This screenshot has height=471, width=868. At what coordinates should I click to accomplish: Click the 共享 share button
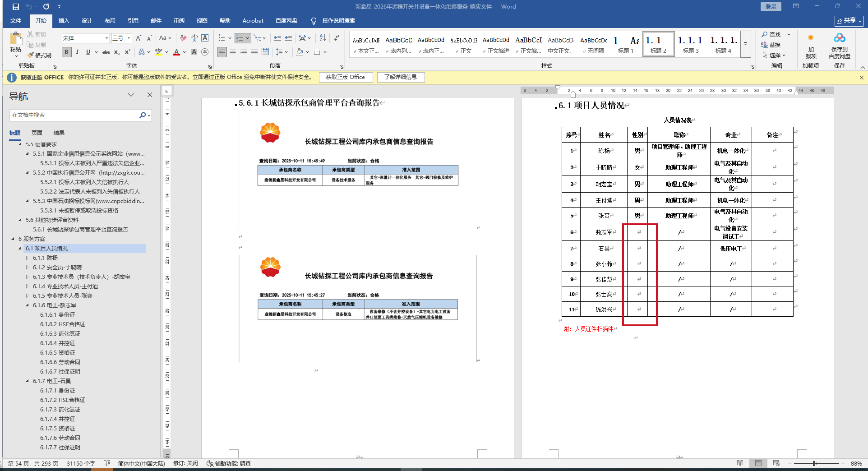[849, 21]
